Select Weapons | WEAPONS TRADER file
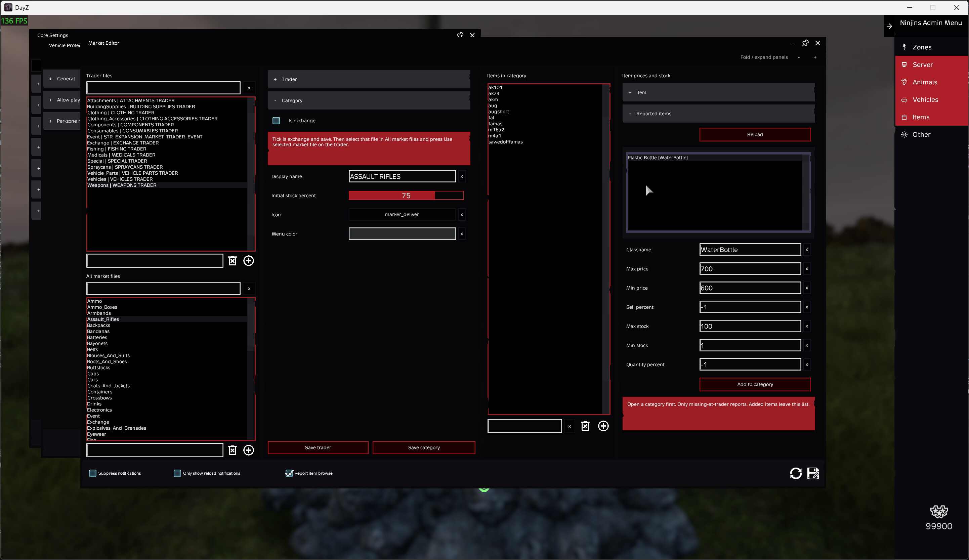Image resolution: width=969 pixels, height=560 pixels. (167, 185)
